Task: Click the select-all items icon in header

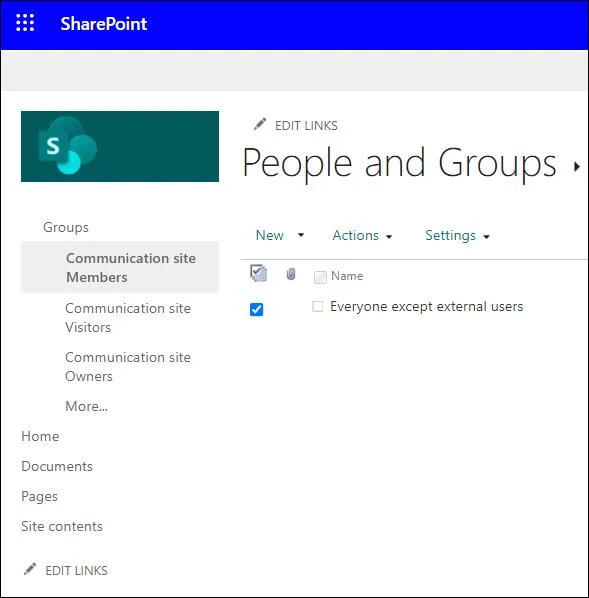Action: pos(258,273)
